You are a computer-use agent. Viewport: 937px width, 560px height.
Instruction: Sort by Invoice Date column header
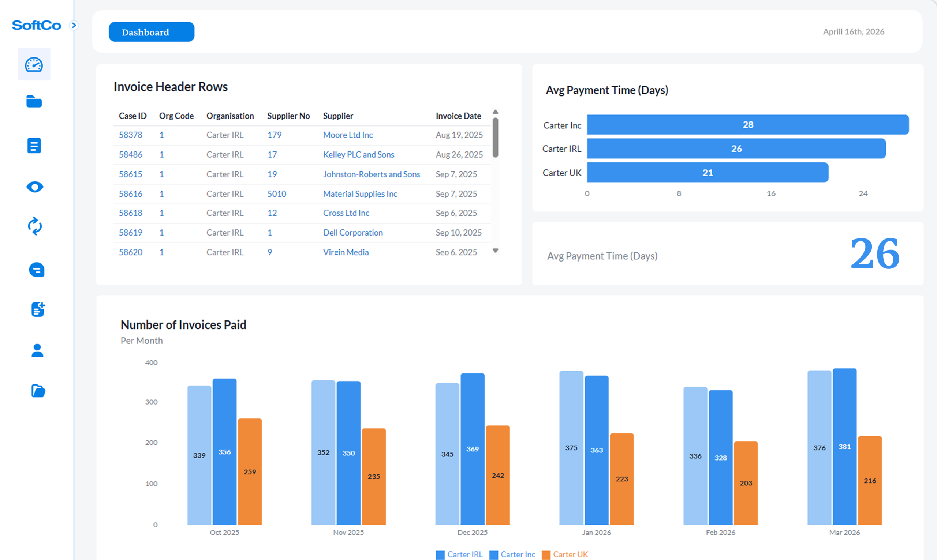(x=458, y=116)
